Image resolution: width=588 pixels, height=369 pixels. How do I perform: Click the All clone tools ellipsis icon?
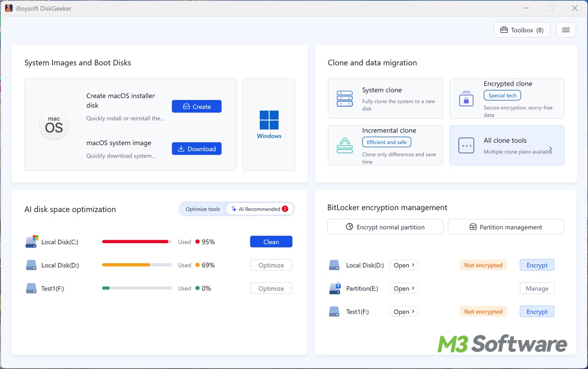pyautogui.click(x=466, y=146)
